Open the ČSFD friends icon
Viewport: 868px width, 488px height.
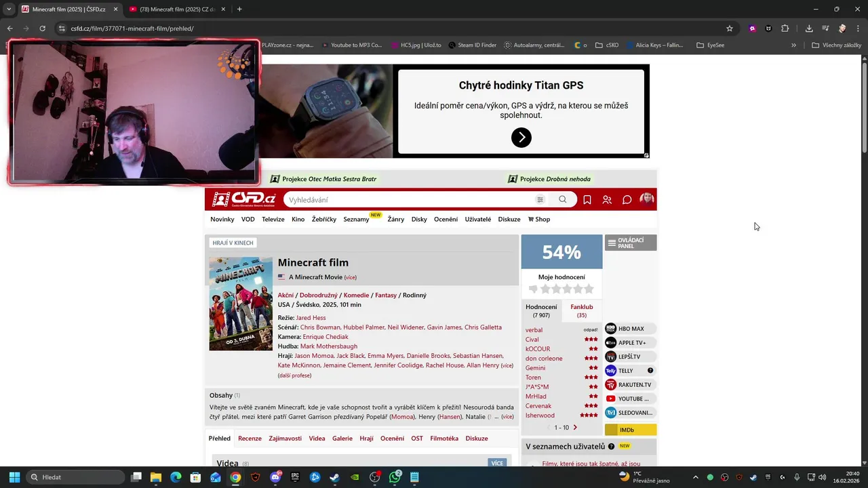point(607,200)
